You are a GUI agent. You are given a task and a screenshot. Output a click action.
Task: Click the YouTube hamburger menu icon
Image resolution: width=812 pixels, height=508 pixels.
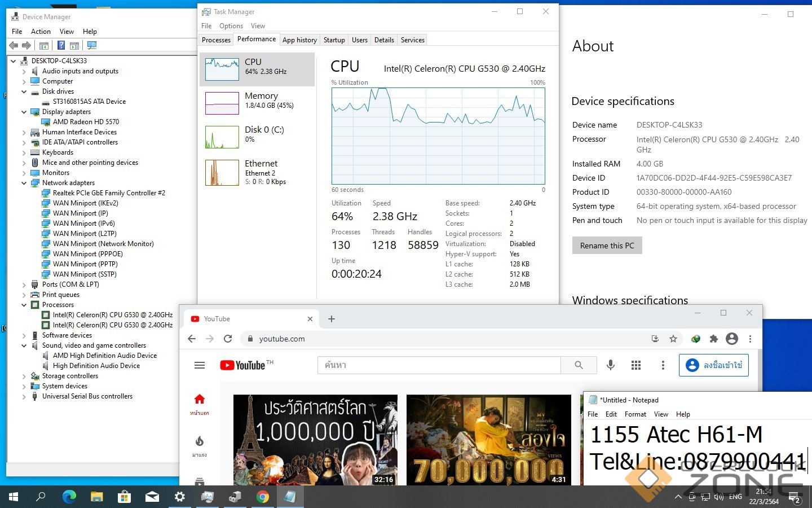point(200,365)
